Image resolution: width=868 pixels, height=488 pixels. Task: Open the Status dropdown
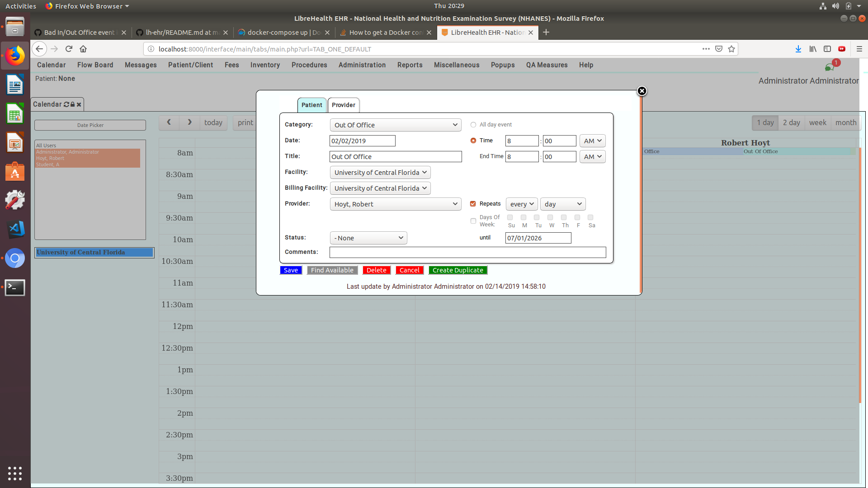[368, 238]
